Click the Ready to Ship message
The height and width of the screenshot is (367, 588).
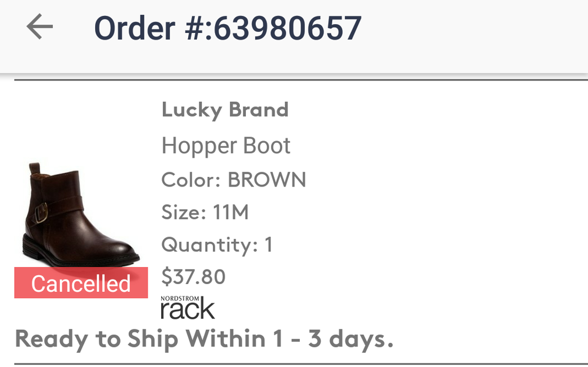pyautogui.click(x=203, y=339)
